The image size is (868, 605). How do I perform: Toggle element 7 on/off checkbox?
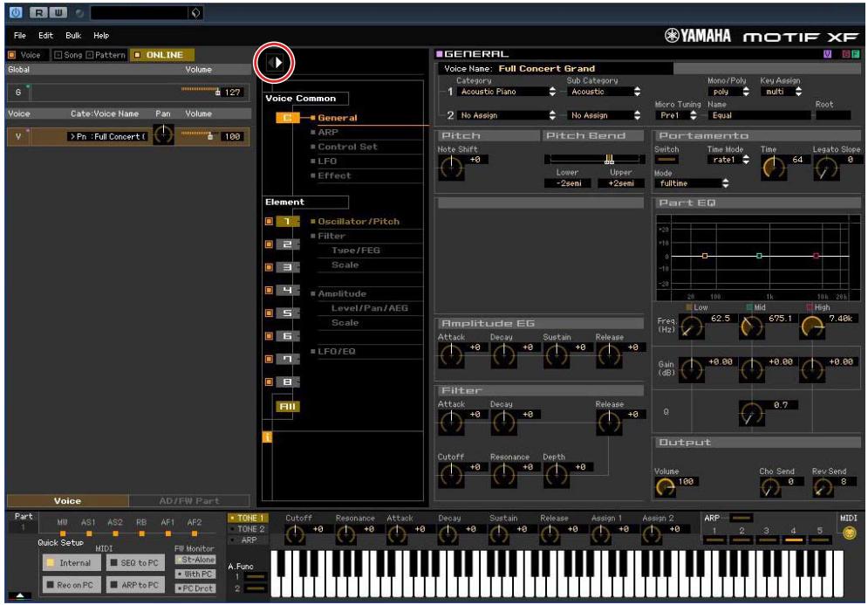pos(269,359)
